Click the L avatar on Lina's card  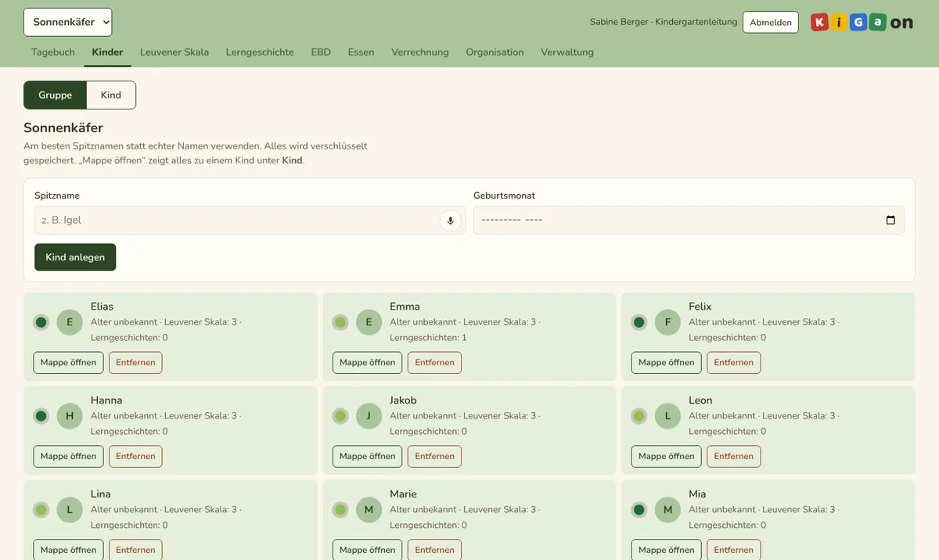coord(70,510)
